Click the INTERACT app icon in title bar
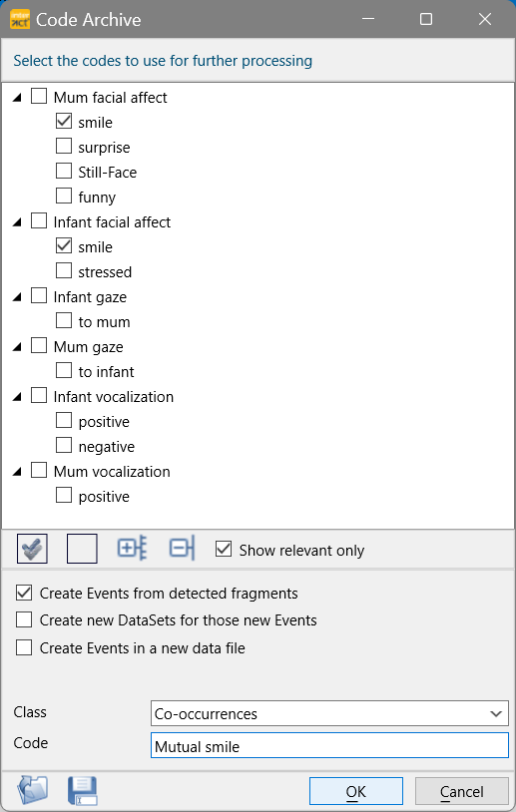 (x=20, y=19)
